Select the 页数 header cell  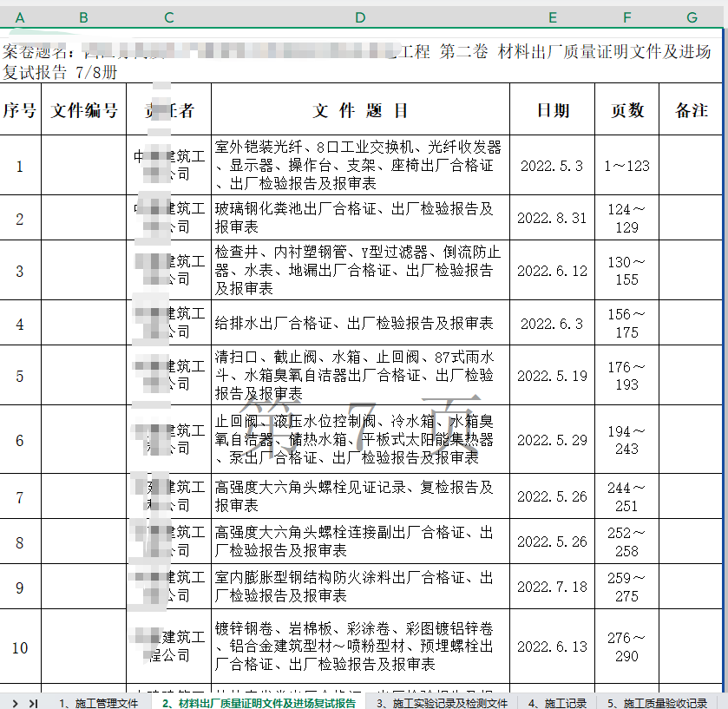(626, 110)
